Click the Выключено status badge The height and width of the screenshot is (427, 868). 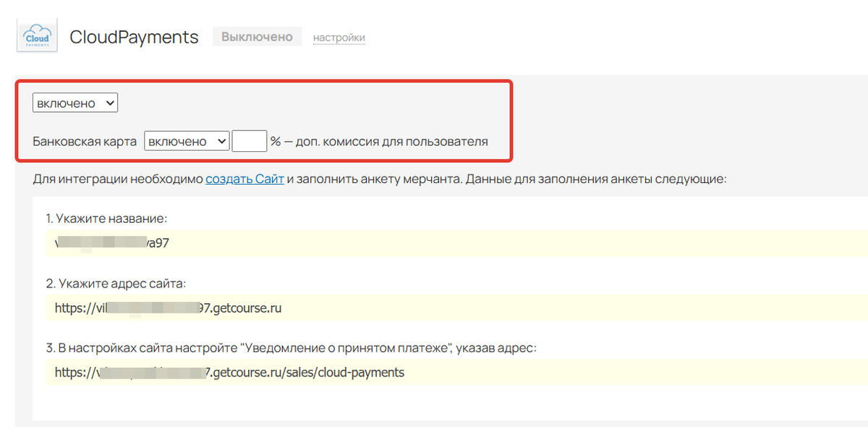coord(257,36)
